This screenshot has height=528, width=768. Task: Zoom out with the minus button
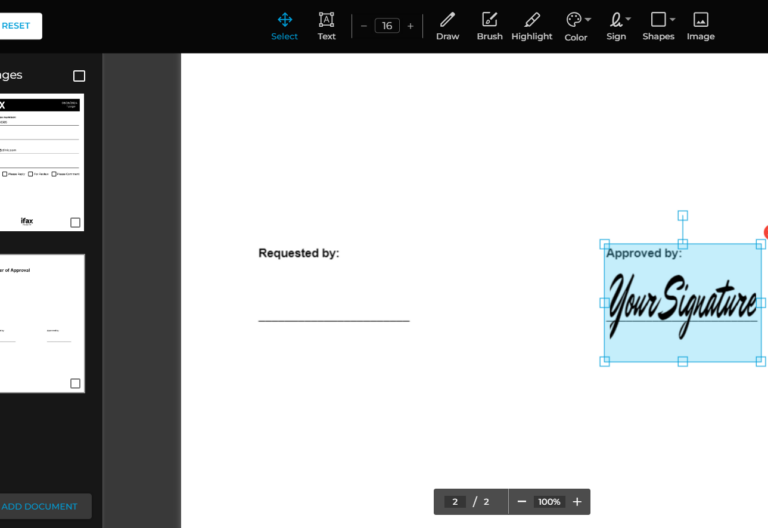tap(522, 502)
